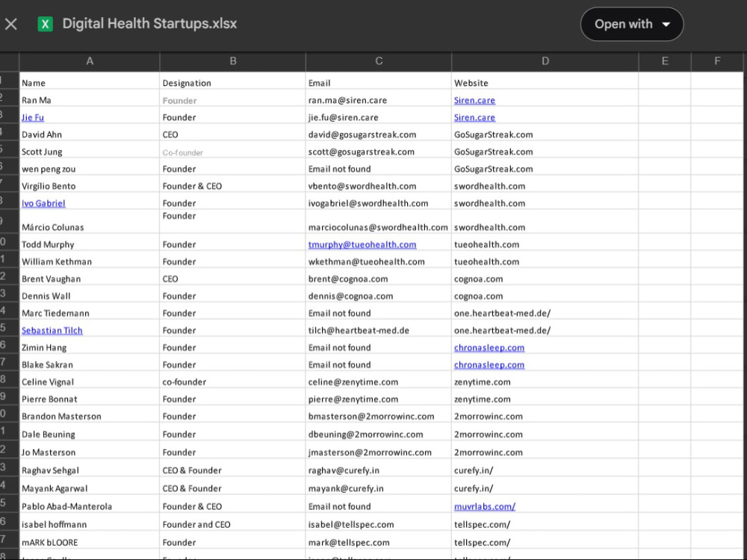This screenshot has width=747, height=560.
Task: Click tmurphy@tueohealth.com email link
Action: click(362, 245)
